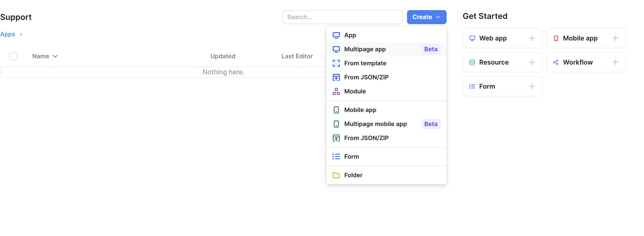Click the plus icon on Form card
644x236 pixels.
[x=531, y=87]
